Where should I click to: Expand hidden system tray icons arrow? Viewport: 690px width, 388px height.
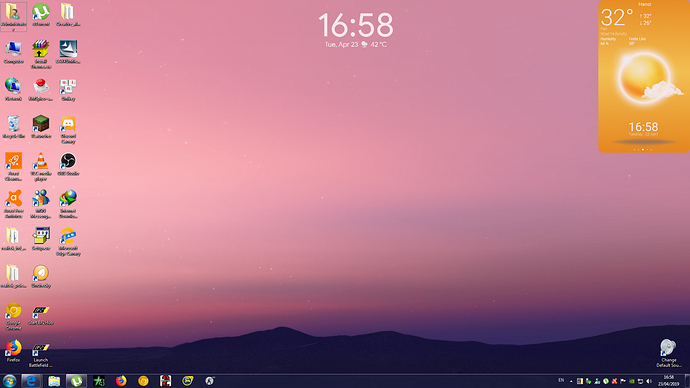tap(571, 381)
